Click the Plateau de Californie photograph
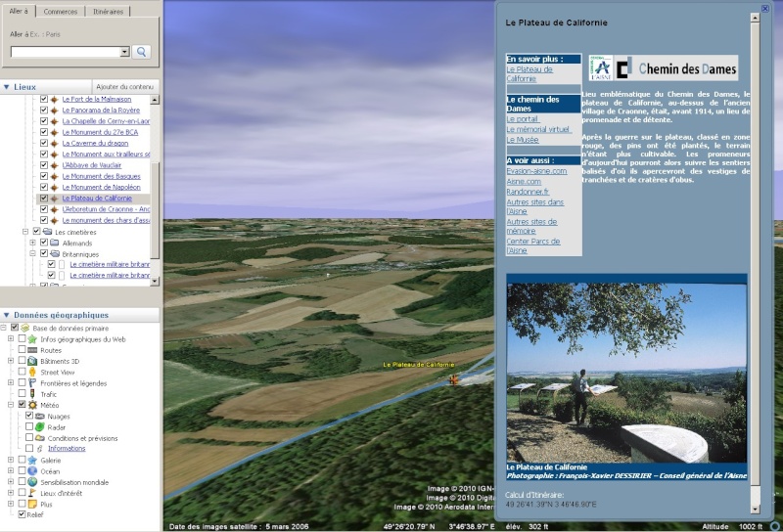Viewport: 783px width, 532px height. (x=626, y=373)
